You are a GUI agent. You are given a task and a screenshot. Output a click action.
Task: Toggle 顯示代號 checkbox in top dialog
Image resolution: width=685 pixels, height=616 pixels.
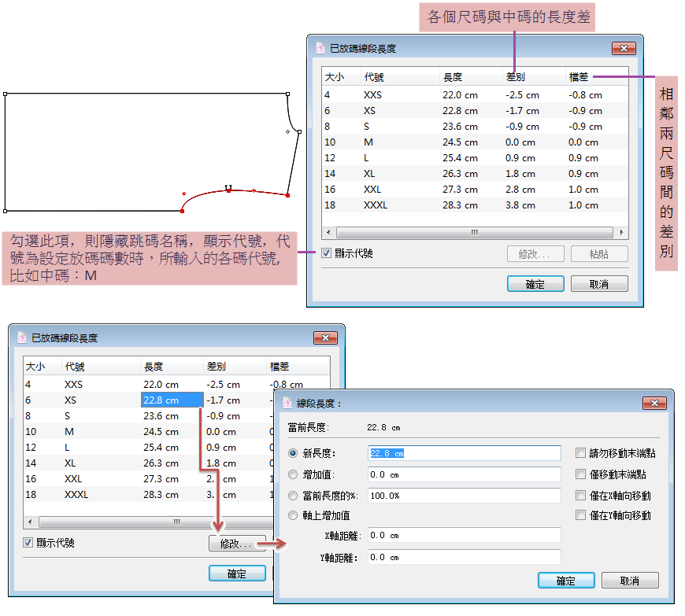tap(327, 253)
